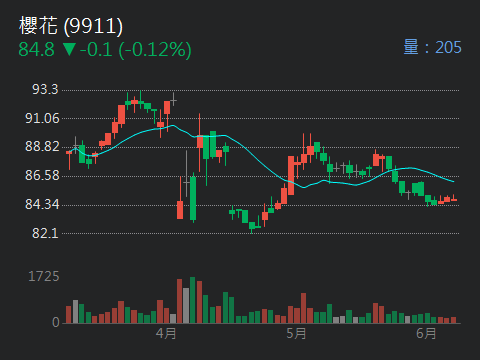
Task: Click the tall gray volume bar in April
Action: (x=186, y=306)
